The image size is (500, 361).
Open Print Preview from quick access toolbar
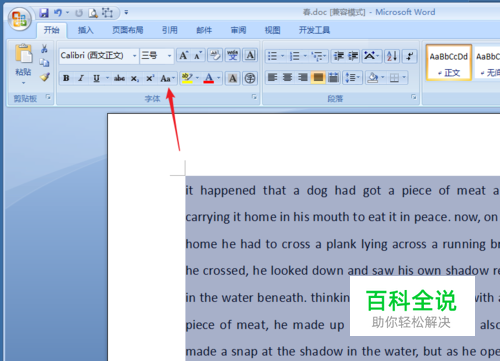[x=93, y=13]
